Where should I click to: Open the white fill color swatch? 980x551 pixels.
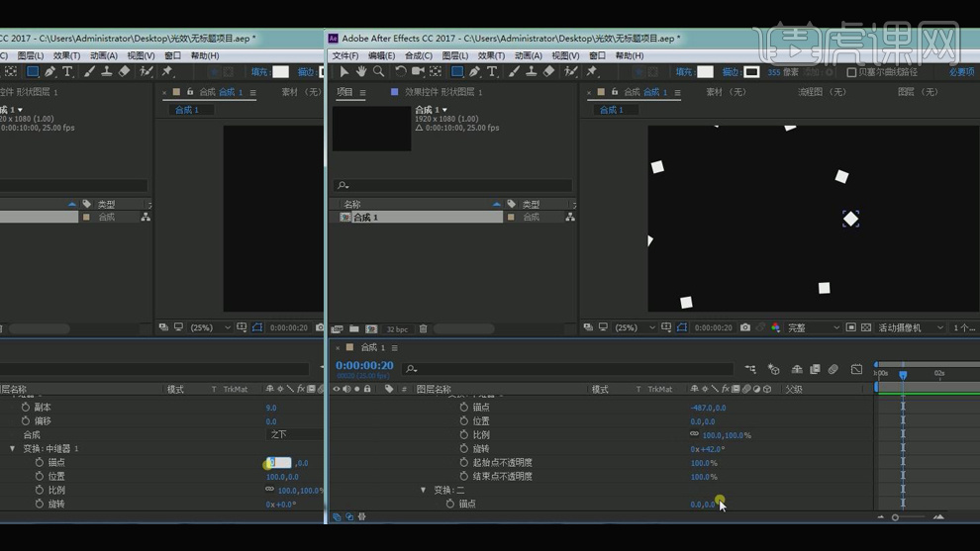click(x=705, y=72)
